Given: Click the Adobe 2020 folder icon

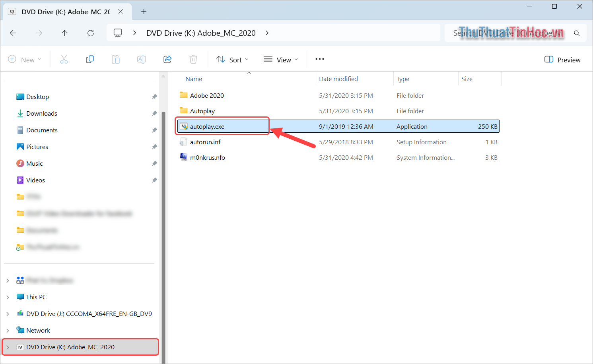Looking at the screenshot, I should [x=183, y=95].
